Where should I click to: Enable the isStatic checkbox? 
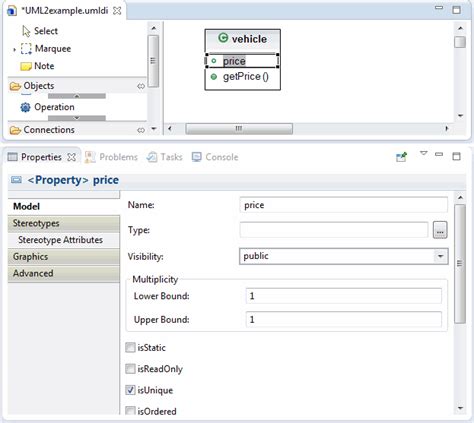click(130, 348)
